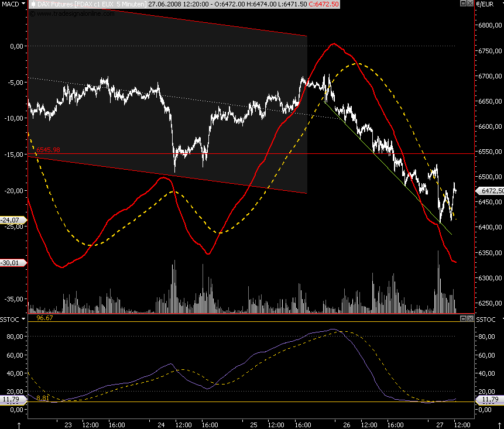The width and height of the screenshot is (504, 429).
Task: Click the date label 23 on time axis
Action: coord(68,425)
